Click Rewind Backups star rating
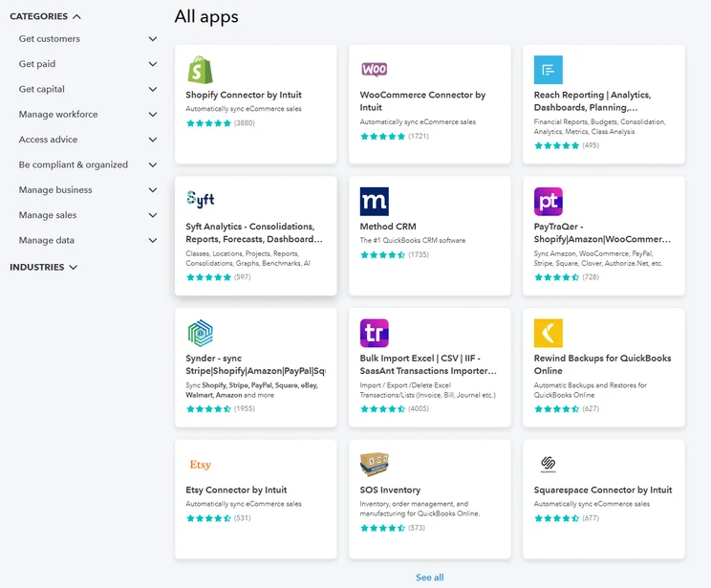 [x=557, y=409]
